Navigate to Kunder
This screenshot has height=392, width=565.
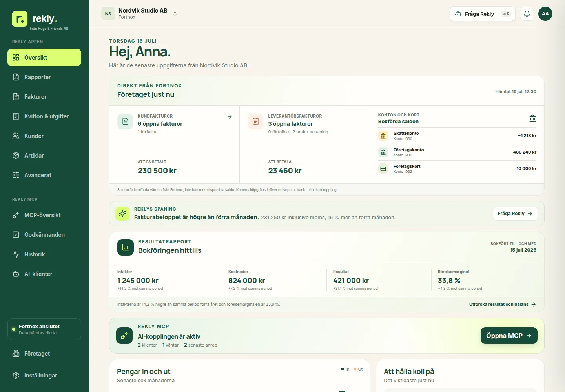pos(44,136)
